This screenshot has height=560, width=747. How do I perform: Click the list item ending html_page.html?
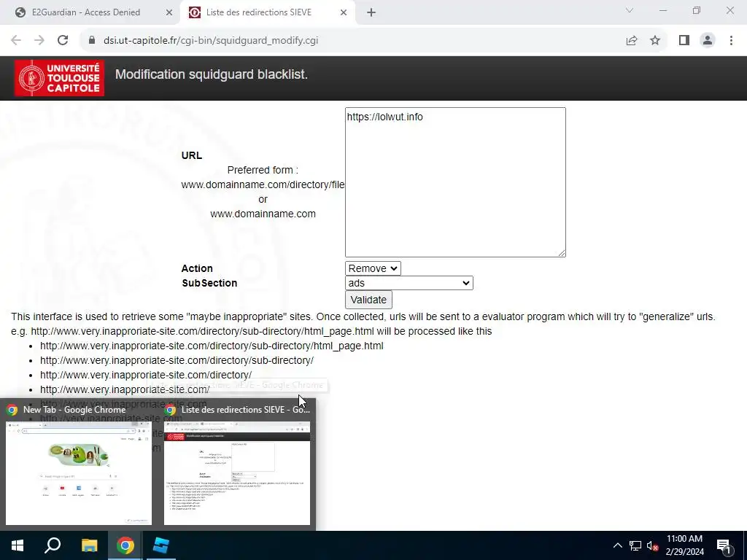pos(212,346)
